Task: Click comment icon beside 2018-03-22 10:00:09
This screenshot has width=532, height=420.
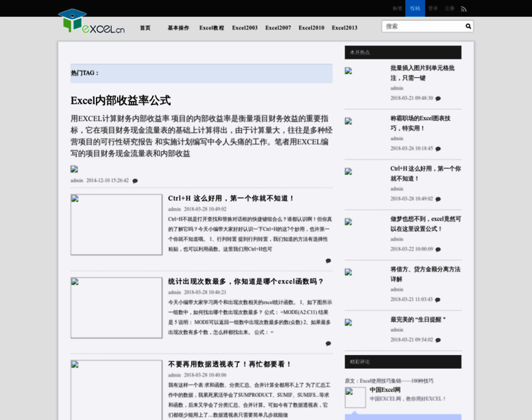Action: [438, 249]
